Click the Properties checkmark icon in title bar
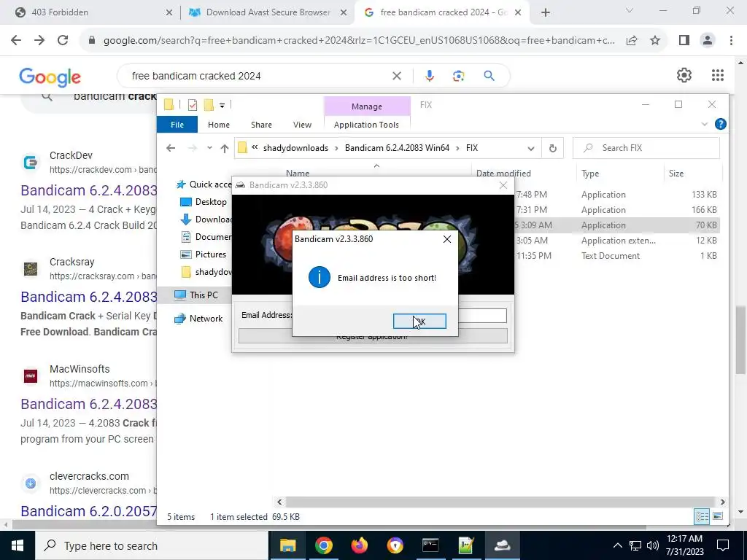Viewport: 747px width, 560px height. click(x=193, y=105)
